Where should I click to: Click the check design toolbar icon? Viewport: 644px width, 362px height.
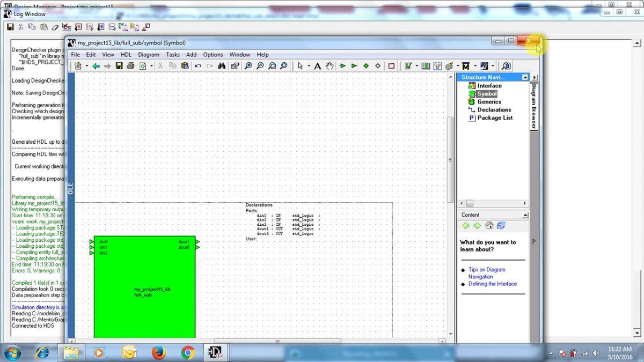tap(408, 66)
